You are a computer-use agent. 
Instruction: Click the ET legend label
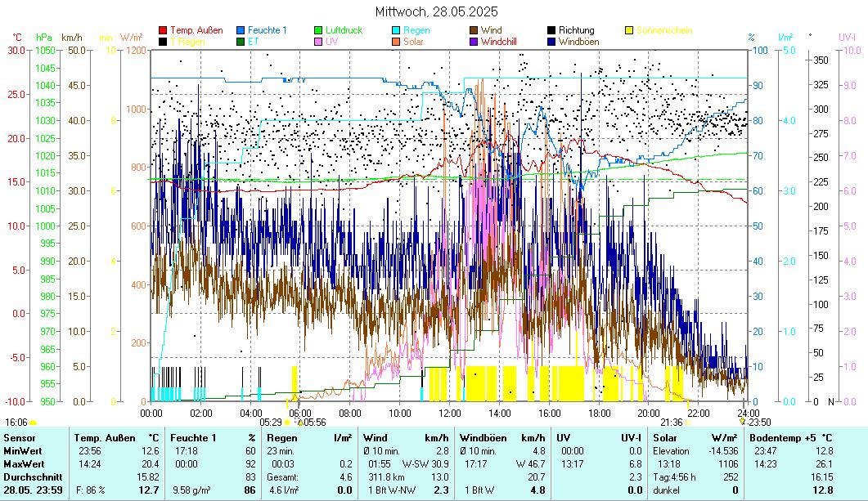coord(254,41)
